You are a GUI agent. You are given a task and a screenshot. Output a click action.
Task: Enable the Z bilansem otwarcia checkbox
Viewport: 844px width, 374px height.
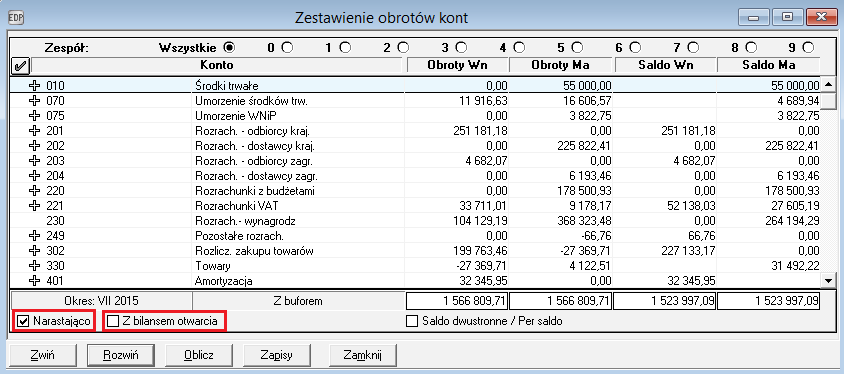pos(112,322)
